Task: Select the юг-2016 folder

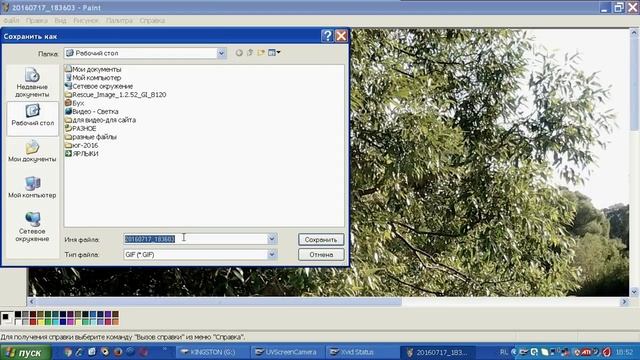Action: pyautogui.click(x=82, y=145)
